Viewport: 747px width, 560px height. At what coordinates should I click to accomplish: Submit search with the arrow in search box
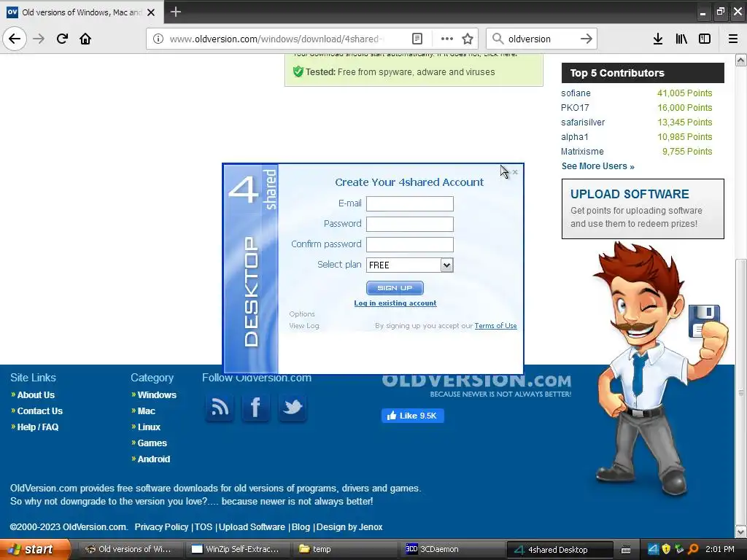586,39
